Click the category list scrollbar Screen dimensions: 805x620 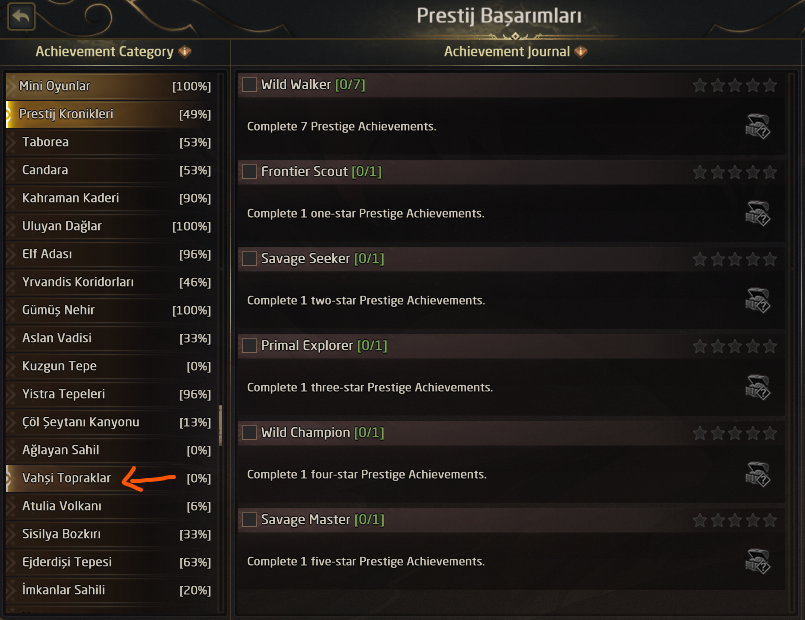tap(220, 425)
